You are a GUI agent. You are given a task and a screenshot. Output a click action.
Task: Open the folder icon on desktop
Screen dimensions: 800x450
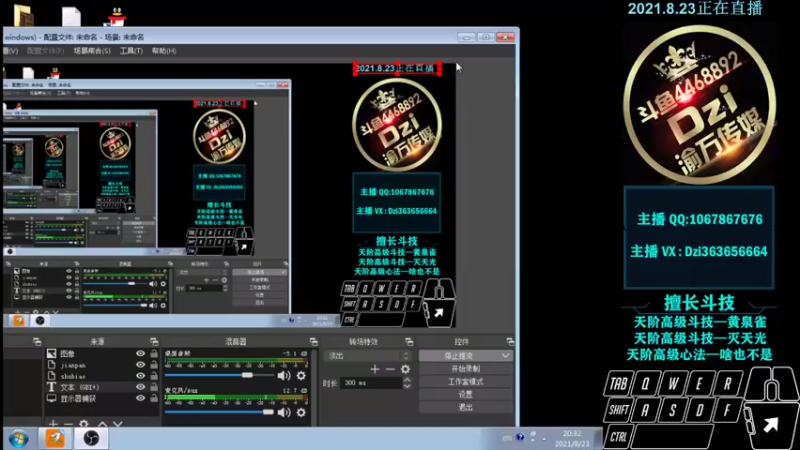click(23, 16)
